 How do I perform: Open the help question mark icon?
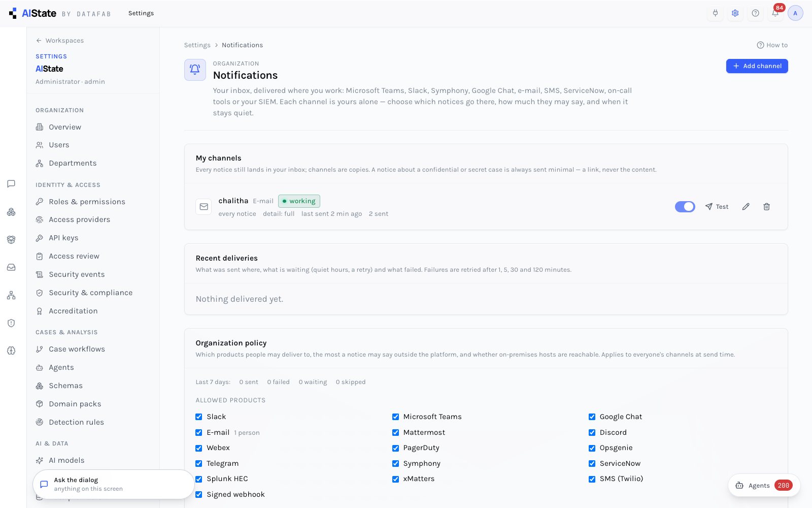(755, 13)
